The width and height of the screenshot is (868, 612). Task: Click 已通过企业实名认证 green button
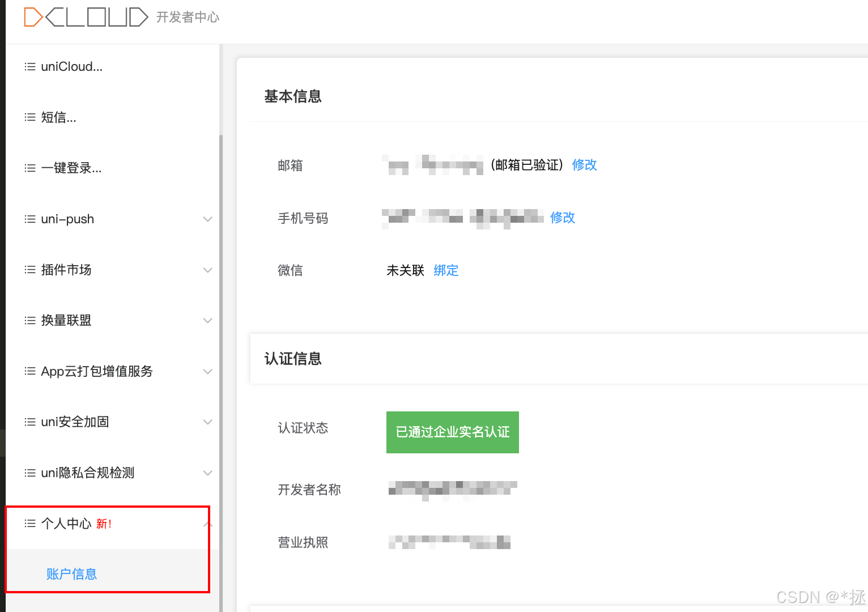453,432
